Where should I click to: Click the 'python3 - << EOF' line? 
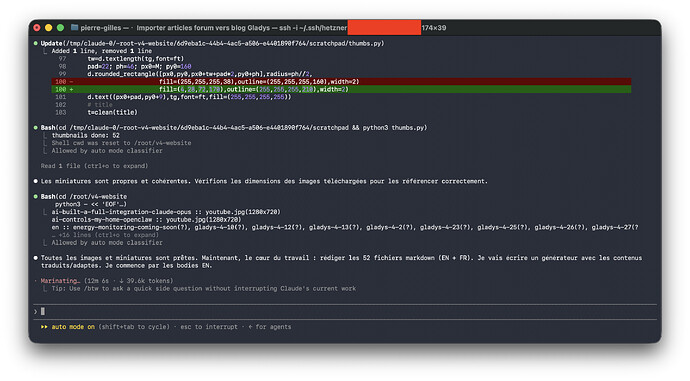[x=91, y=204]
